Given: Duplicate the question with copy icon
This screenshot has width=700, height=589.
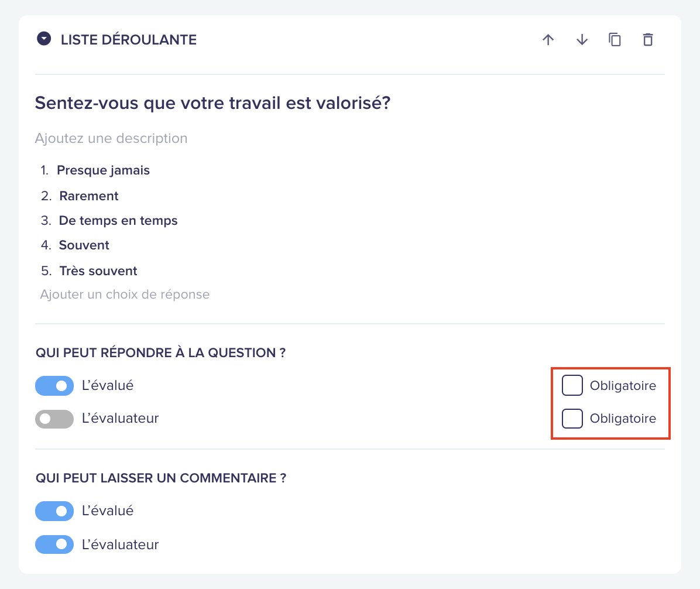Looking at the screenshot, I should click(615, 40).
